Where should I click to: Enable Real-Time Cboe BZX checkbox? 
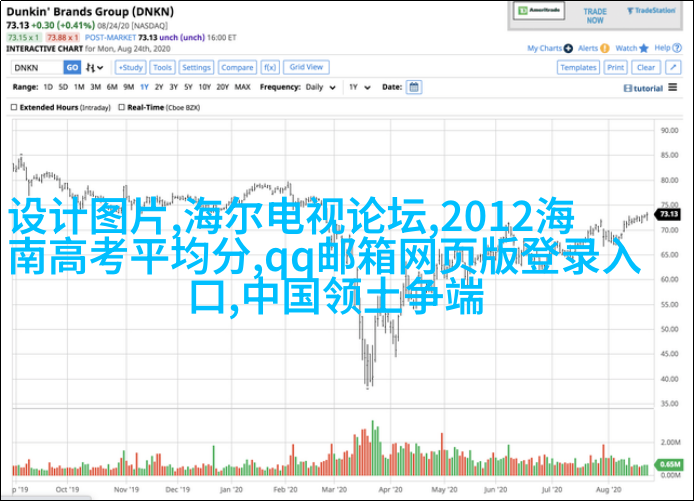click(121, 107)
